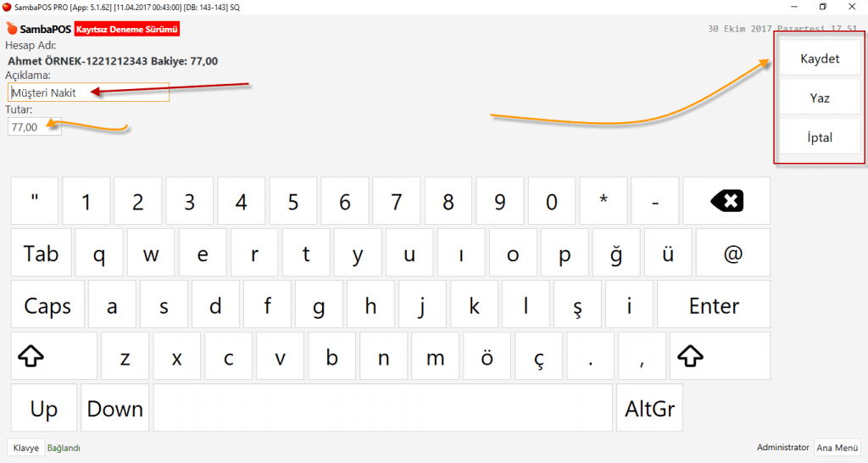The height and width of the screenshot is (463, 868).
Task: Toggle the Klavye keyboard button
Action: [x=25, y=448]
